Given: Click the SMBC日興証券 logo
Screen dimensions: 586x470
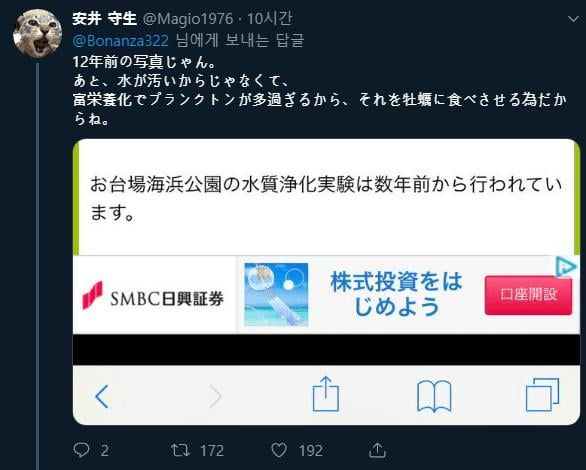Looking at the screenshot, I should [153, 297].
